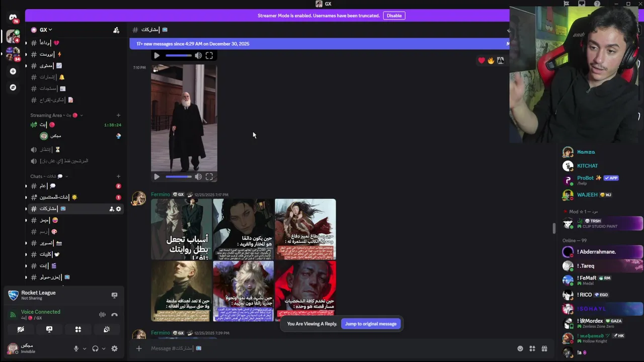Viewport: 644px width, 362px height.
Task: Mute the microphone in user panel
Action: (x=76, y=348)
